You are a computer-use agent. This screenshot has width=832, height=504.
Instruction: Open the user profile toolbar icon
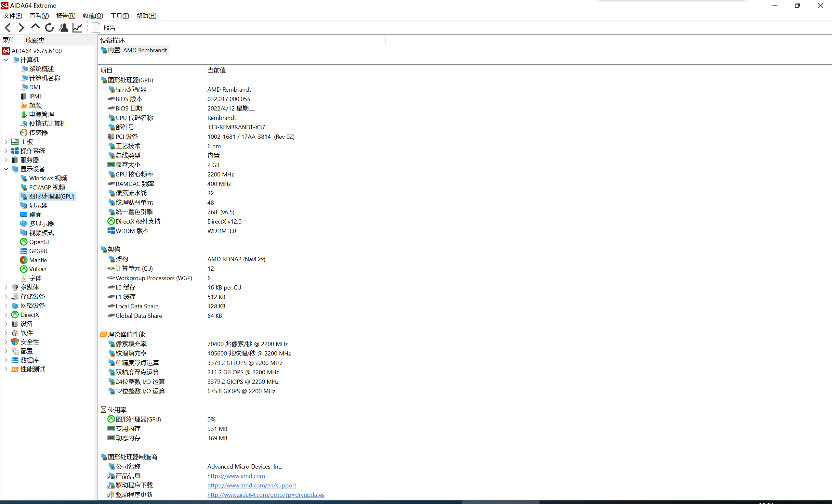(63, 27)
